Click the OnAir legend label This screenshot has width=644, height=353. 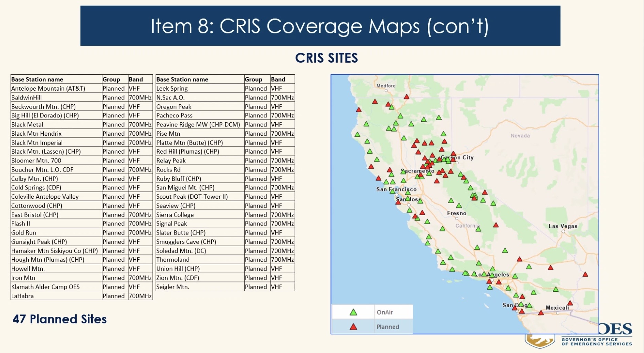384,312
